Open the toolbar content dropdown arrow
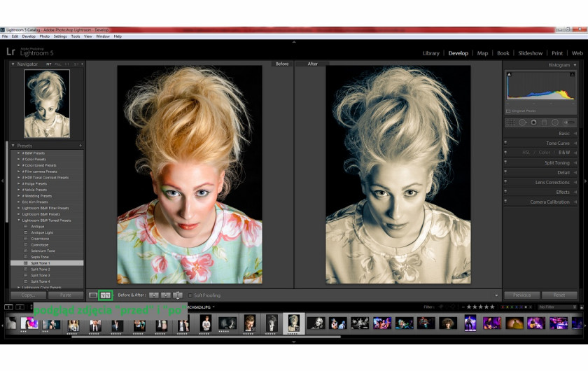588x371 pixels. coord(496,295)
